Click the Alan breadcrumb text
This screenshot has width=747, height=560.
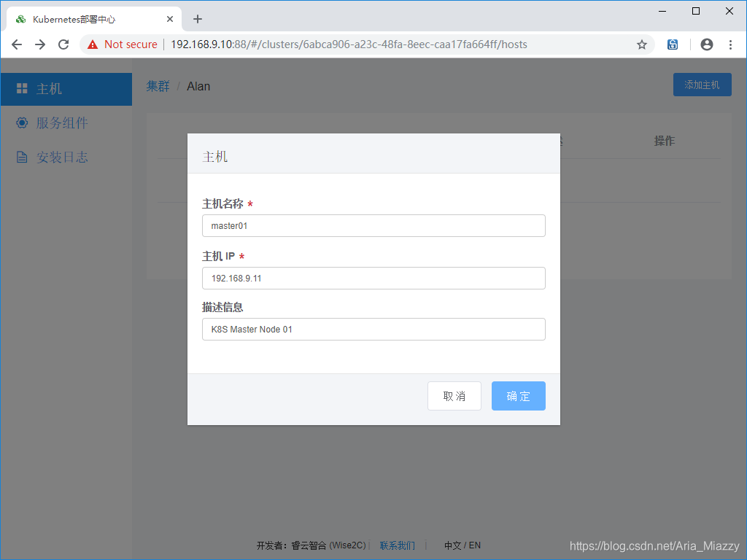[x=198, y=86]
